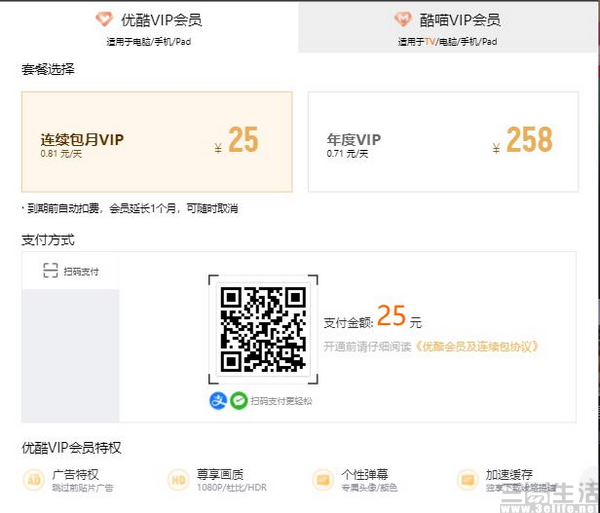Click the 套餐选择 heading
Image resolution: width=600 pixels, height=513 pixels.
[48, 70]
